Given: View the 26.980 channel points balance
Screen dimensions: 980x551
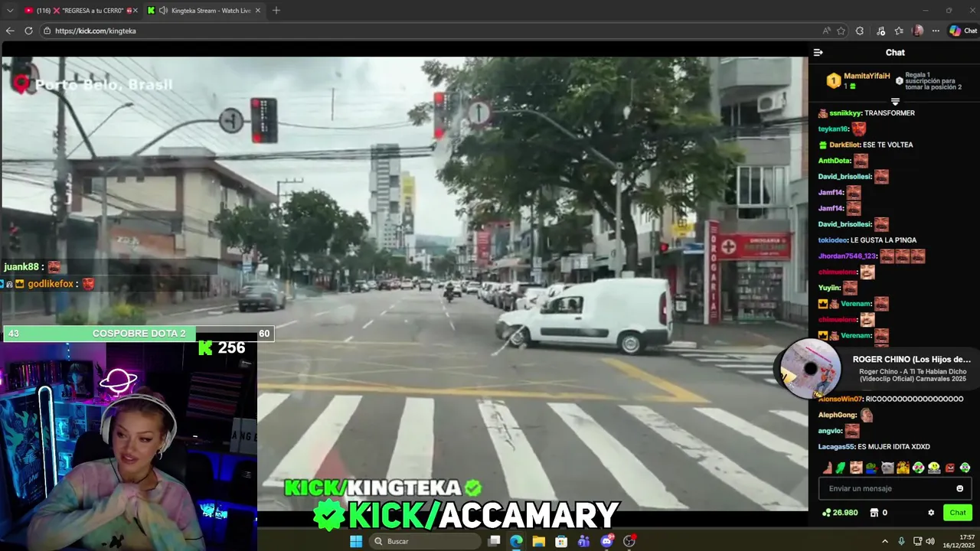Looking at the screenshot, I should click(x=840, y=513).
